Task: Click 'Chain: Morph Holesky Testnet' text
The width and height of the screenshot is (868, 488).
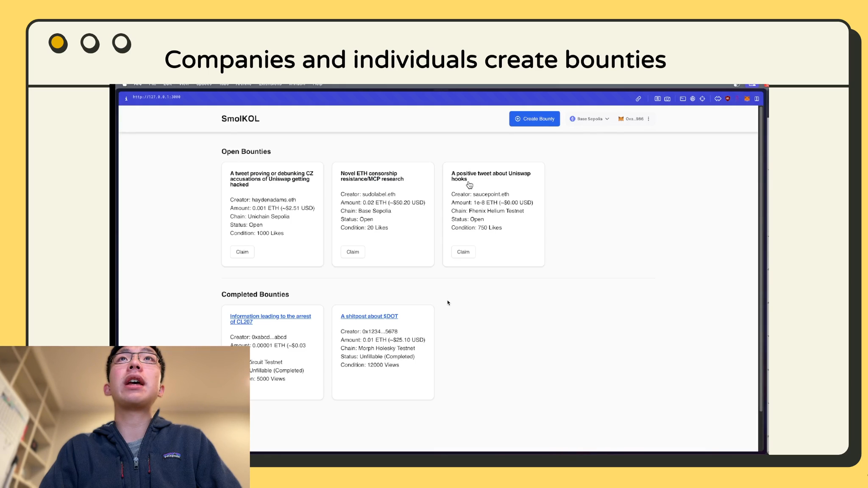Action: tap(378, 348)
